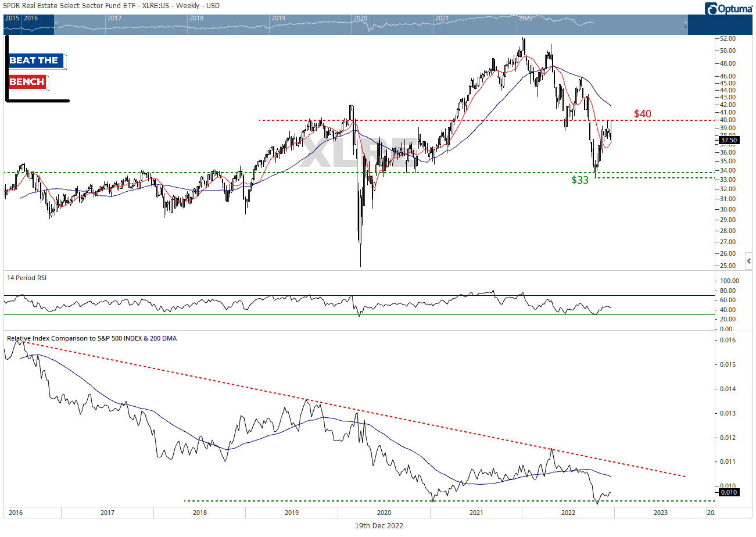Screen dimensions: 756x537
Task: Click the 0.012 relative index axis value
Action: pyautogui.click(x=729, y=438)
